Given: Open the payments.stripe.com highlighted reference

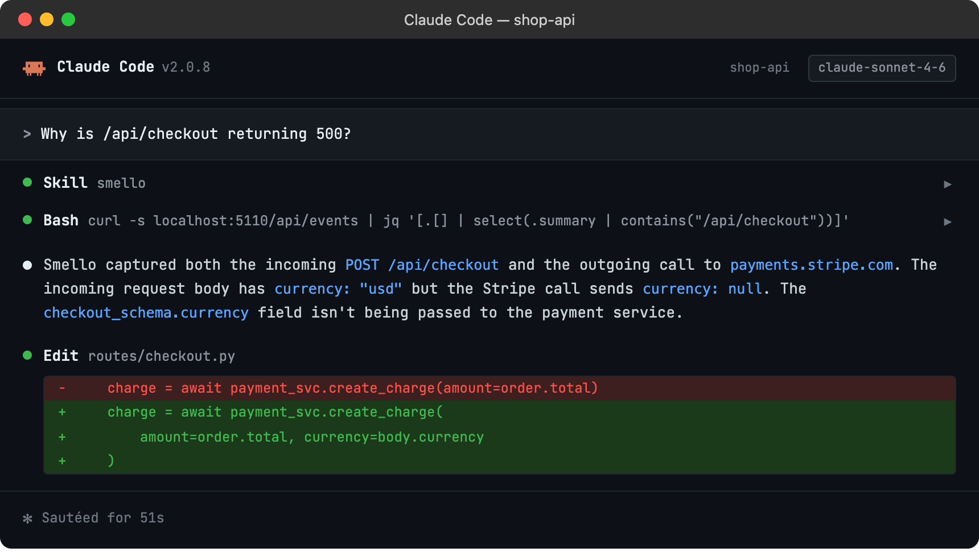Looking at the screenshot, I should [x=812, y=265].
